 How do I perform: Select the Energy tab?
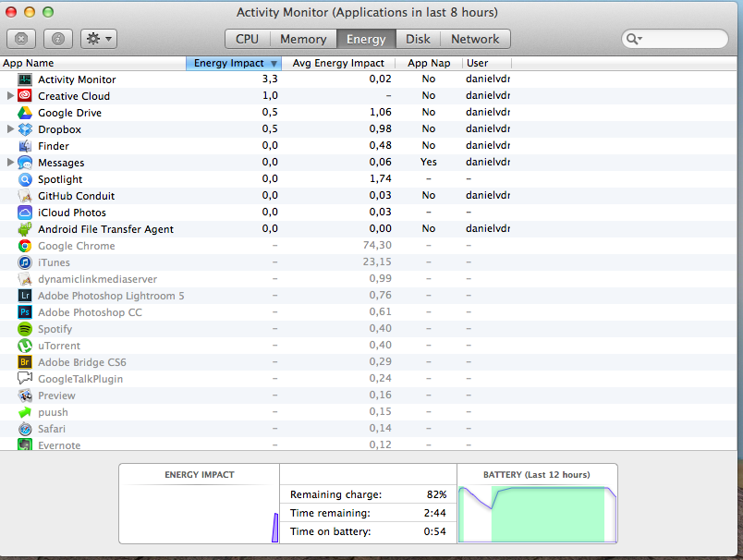coord(366,39)
